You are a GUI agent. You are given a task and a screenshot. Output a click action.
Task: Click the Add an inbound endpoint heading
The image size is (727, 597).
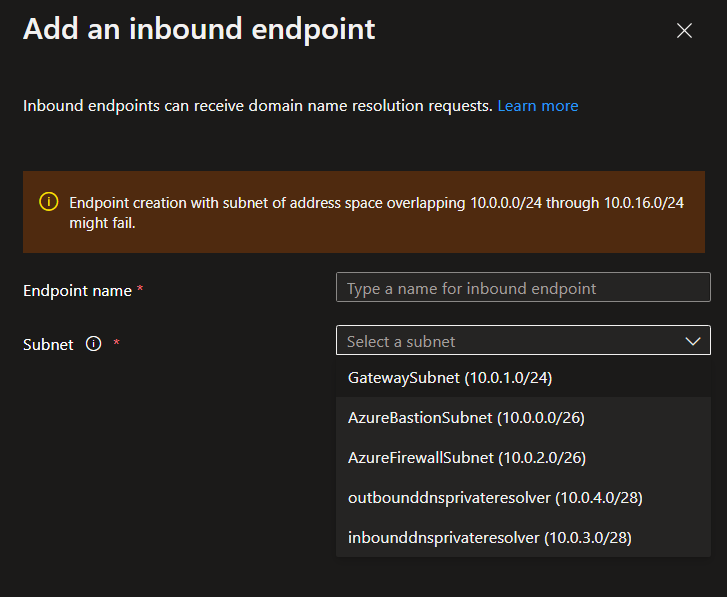pos(199,29)
